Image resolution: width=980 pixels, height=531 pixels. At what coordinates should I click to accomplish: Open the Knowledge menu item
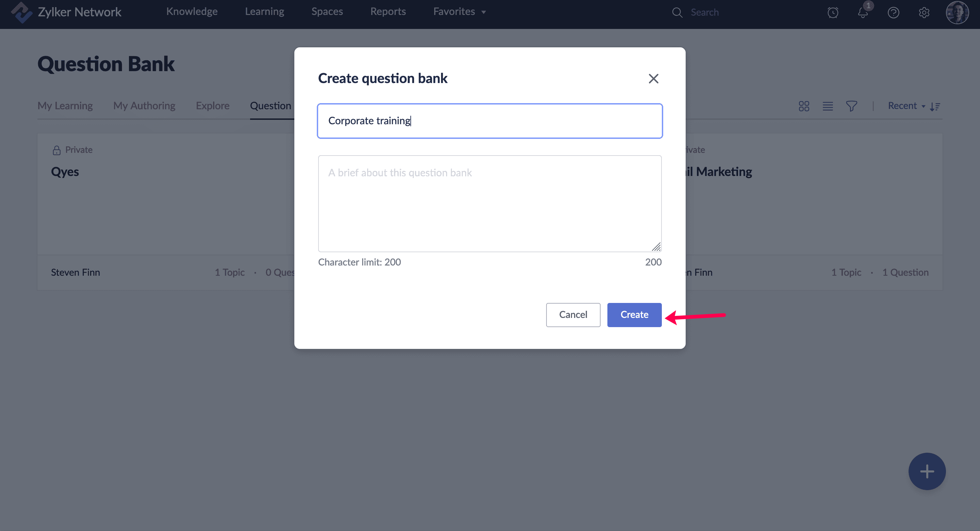coord(192,12)
